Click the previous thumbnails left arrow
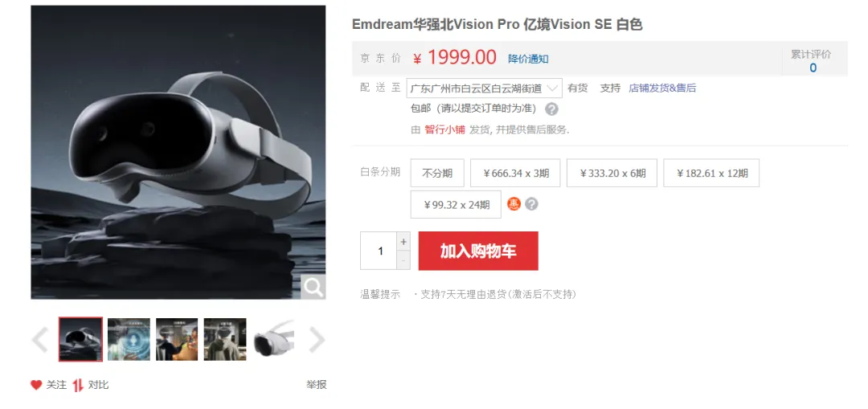Viewport: 868px width, 409px height. coord(40,339)
